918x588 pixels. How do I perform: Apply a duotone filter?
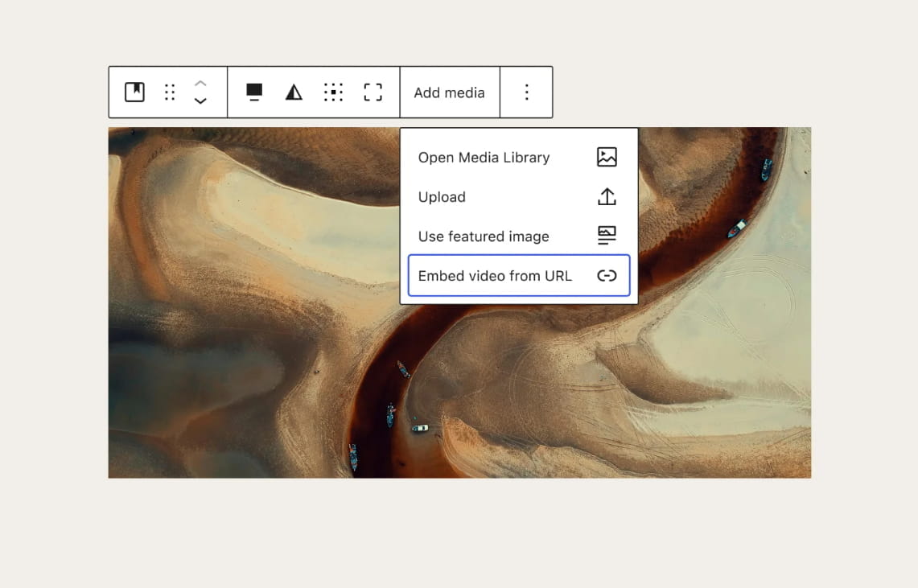[293, 92]
